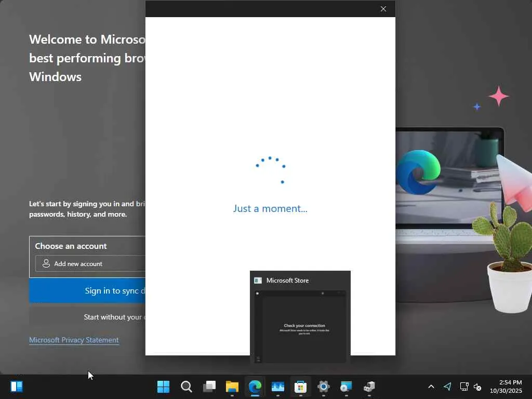Switch to Microsoft Edge taskbar icon

click(255, 387)
